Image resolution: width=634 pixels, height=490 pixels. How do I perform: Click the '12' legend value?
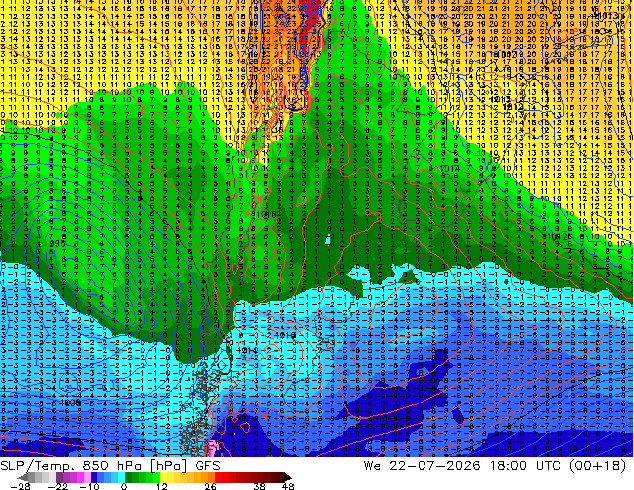coord(162,486)
